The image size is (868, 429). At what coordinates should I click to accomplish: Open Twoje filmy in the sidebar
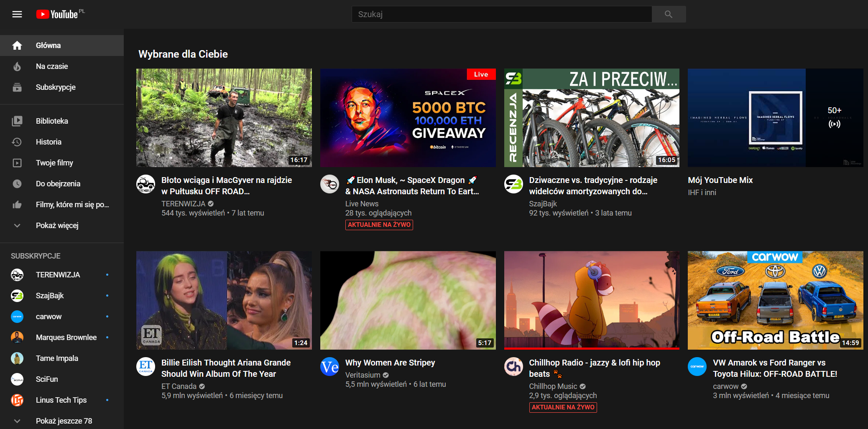(x=62, y=163)
